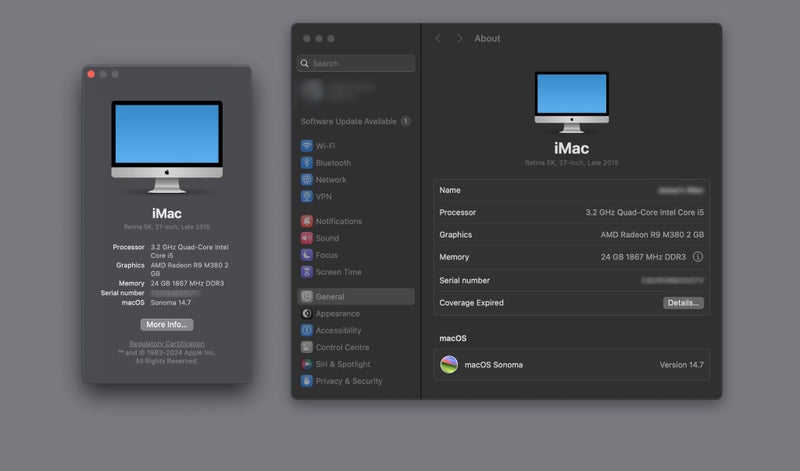Open the Wi-Fi settings label
800x471 pixels.
point(326,146)
